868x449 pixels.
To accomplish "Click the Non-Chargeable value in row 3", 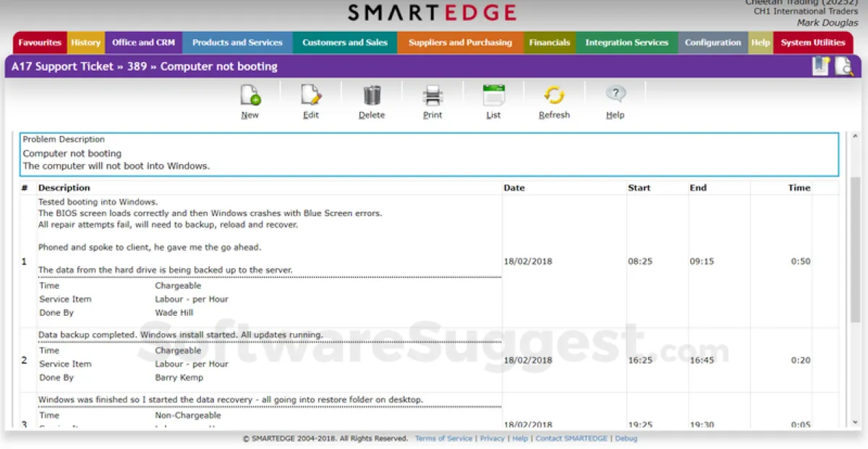I will (188, 416).
